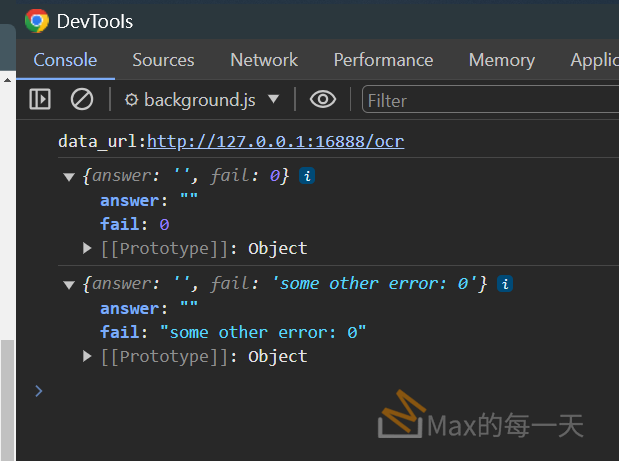Expand the first [[Prototype]] Object entry
Image resolution: width=619 pixels, height=461 pixels.
tap(88, 248)
